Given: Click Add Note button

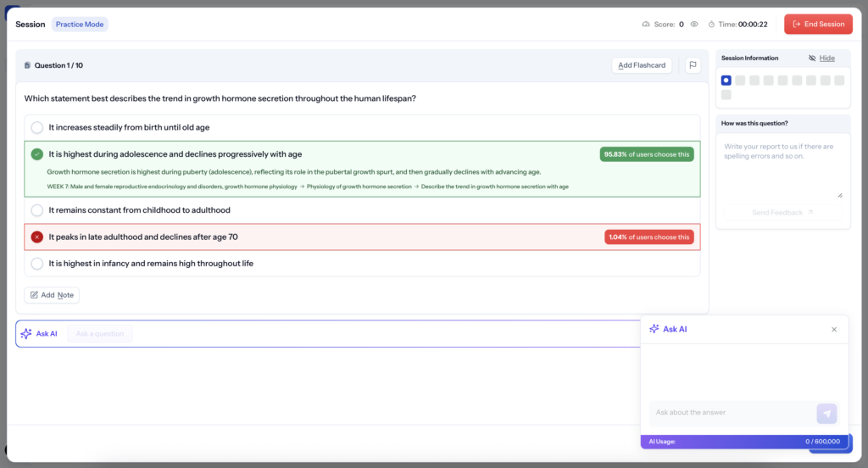Looking at the screenshot, I should pyautogui.click(x=52, y=295).
